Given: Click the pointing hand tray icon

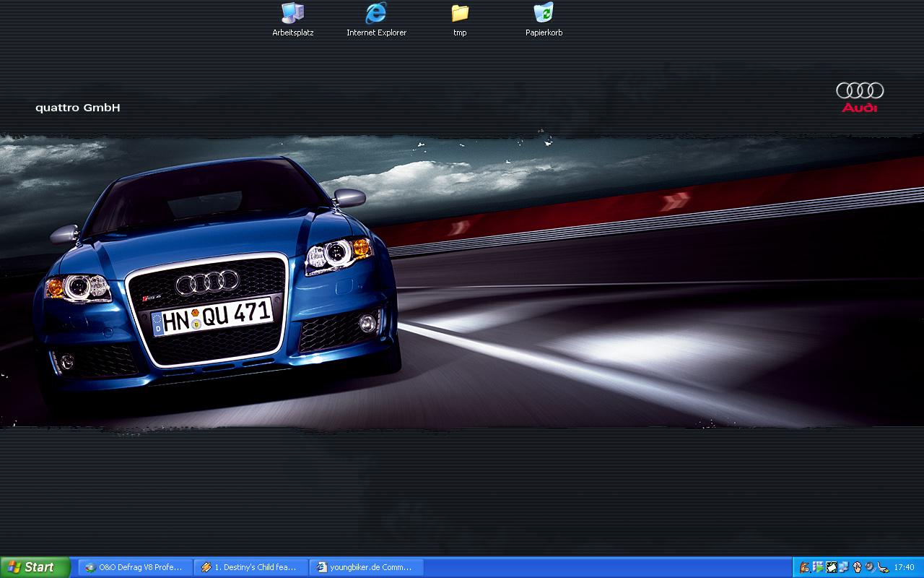Looking at the screenshot, I should click(858, 567).
